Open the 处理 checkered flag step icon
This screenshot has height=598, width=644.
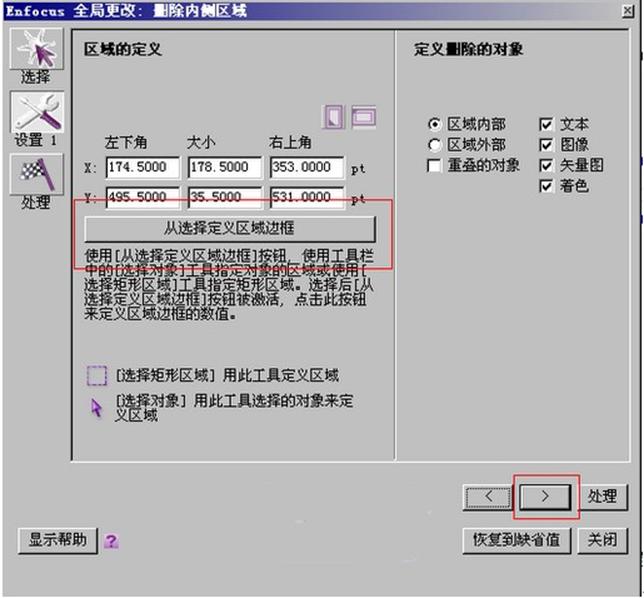[x=37, y=174]
